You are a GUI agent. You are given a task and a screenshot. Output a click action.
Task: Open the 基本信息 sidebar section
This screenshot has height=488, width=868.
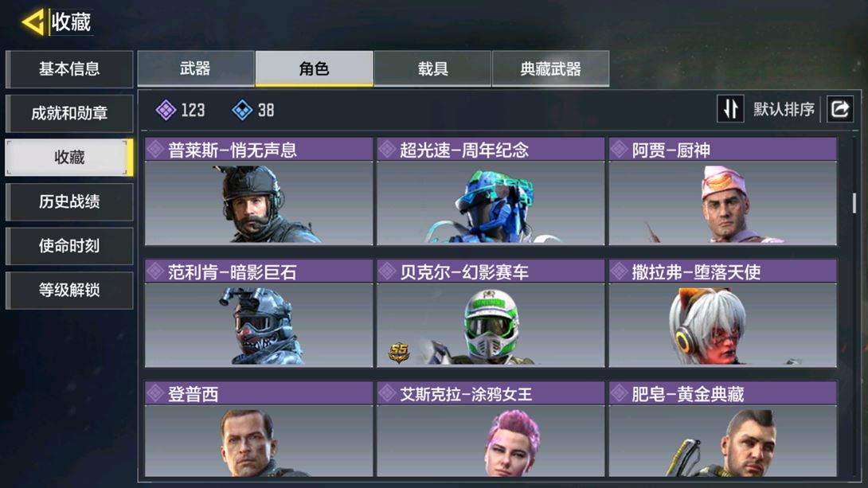point(69,69)
